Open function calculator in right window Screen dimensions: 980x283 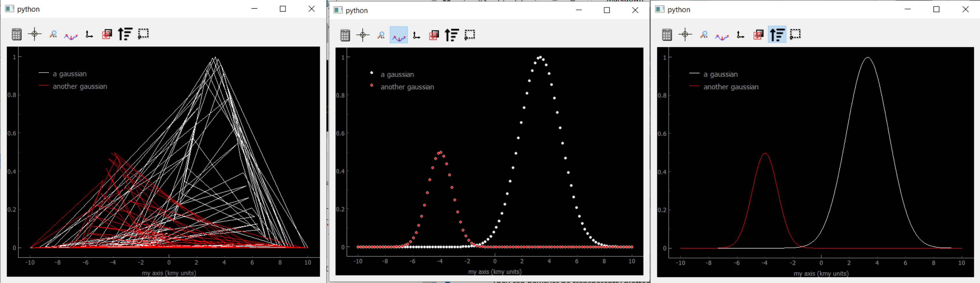(x=667, y=35)
